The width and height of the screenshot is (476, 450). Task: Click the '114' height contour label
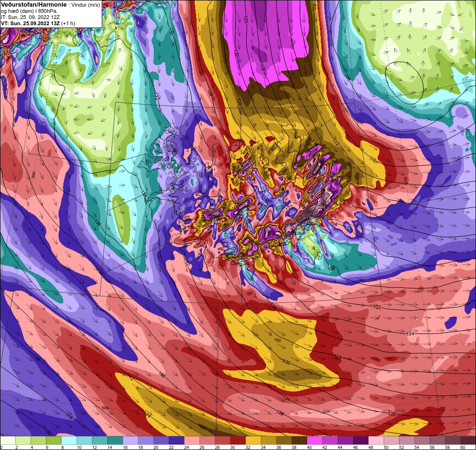[299, 97]
